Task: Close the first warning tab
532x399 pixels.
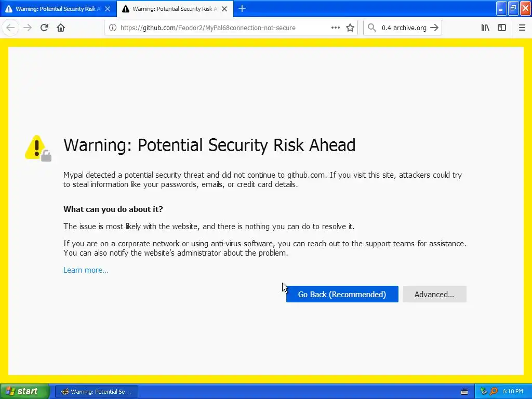Action: point(108,9)
